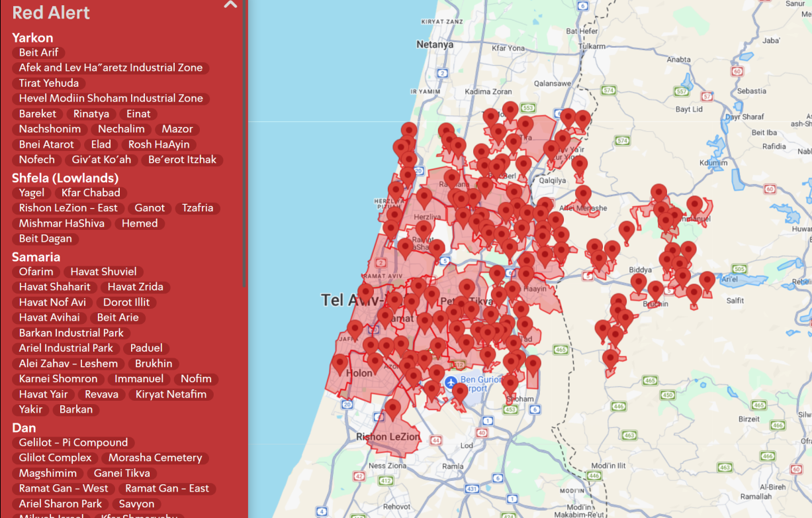812x518 pixels.
Task: Click the Samaria region heading
Action: pos(36,257)
